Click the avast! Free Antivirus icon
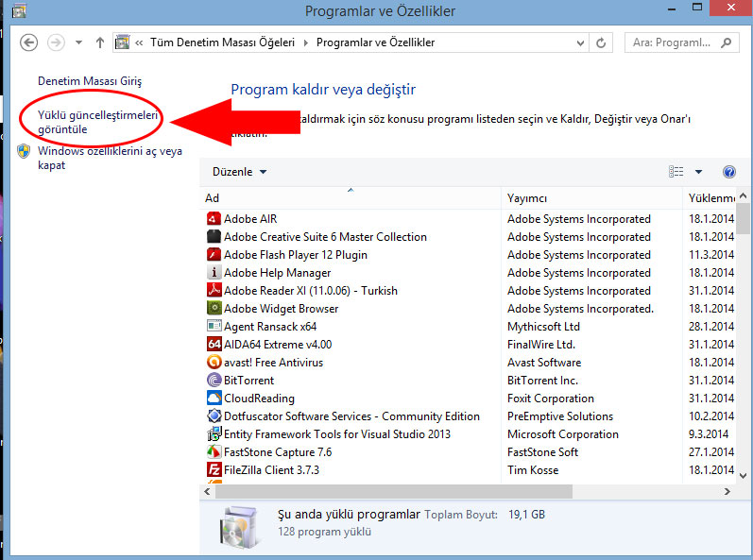This screenshot has width=753, height=560. (214, 363)
